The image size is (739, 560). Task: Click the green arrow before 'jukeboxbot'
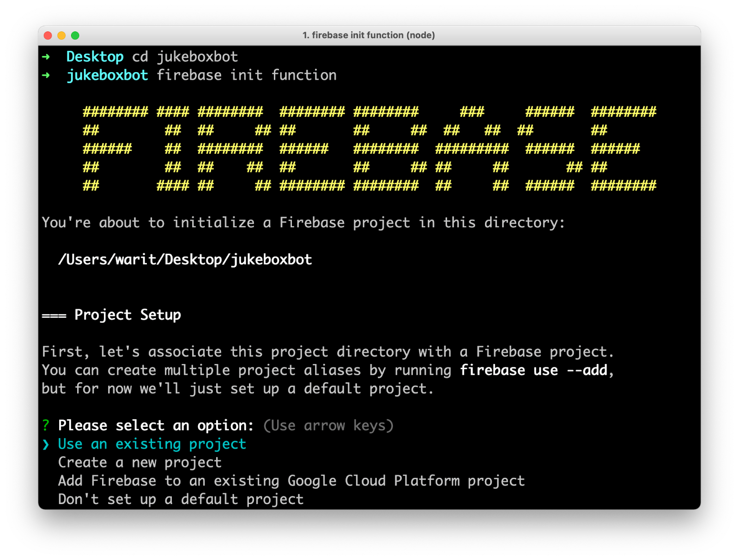coord(46,75)
